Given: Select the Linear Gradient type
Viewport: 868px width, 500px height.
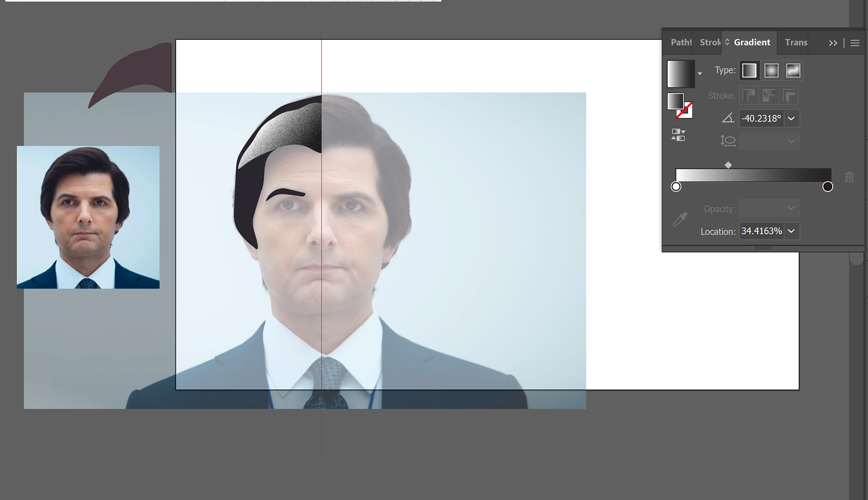Looking at the screenshot, I should [749, 71].
